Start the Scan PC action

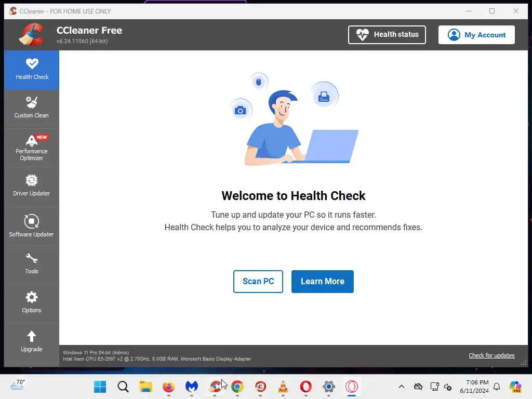pos(258,281)
